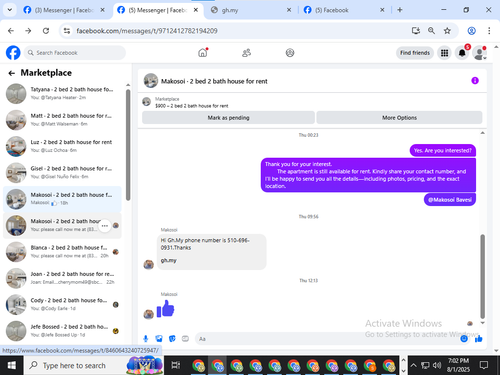
Task: Open the notifications bell icon
Action: pos(462,53)
